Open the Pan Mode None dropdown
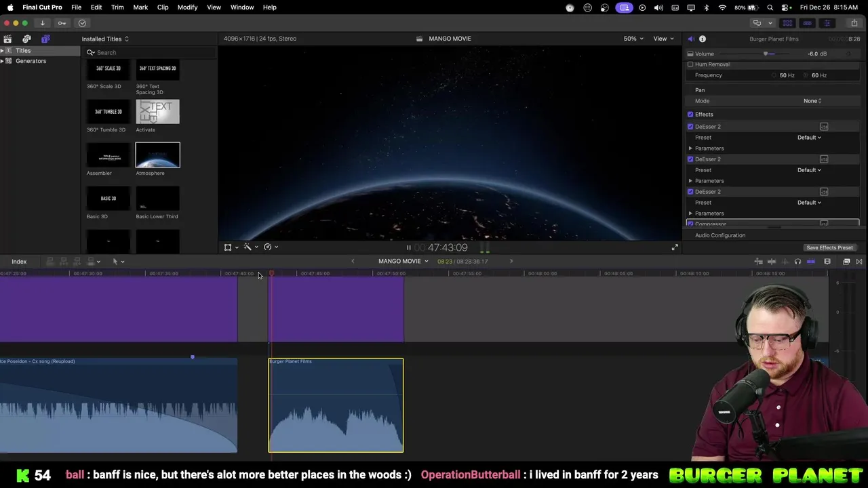This screenshot has width=868, height=488. [812, 101]
